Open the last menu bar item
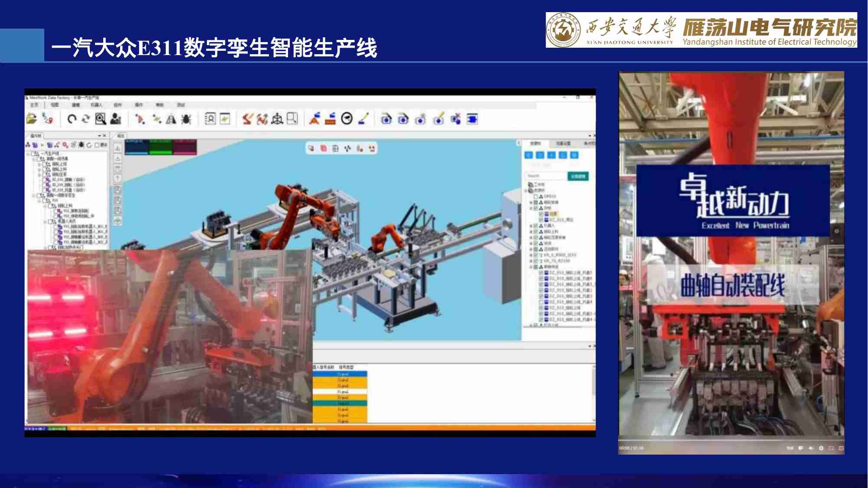Screen dimensions: 868x488 [181, 105]
